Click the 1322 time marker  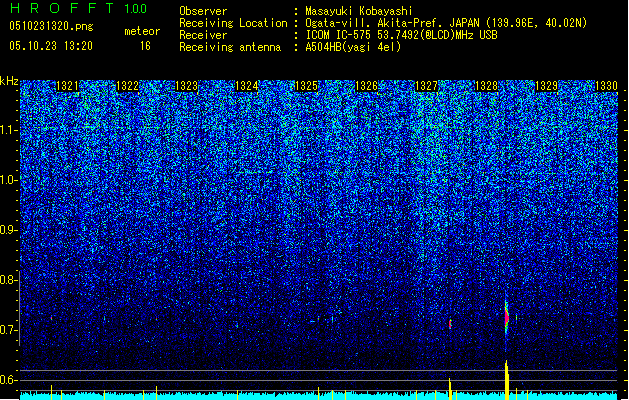[127, 86]
